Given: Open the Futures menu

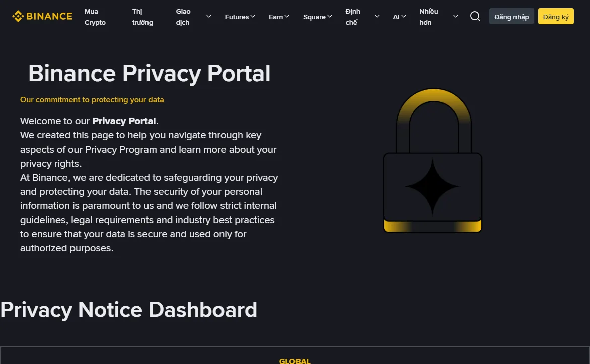Looking at the screenshot, I should (x=237, y=17).
